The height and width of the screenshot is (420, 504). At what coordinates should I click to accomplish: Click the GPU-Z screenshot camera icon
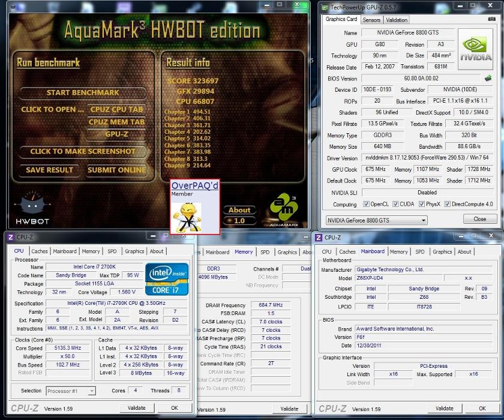pos(491,19)
